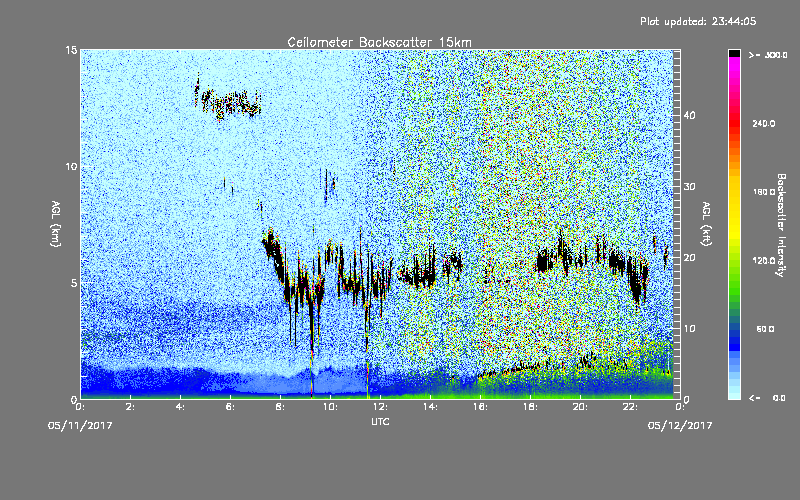This screenshot has width=800, height=500.
Task: Click the 'Backscatter Intensity' colorbar title
Action: coord(781,225)
